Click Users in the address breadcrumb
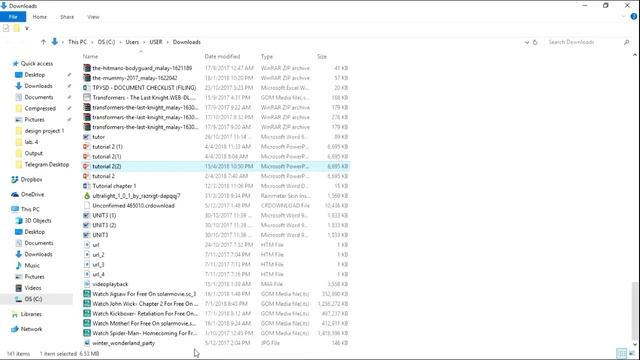The image size is (640, 360). tap(132, 42)
